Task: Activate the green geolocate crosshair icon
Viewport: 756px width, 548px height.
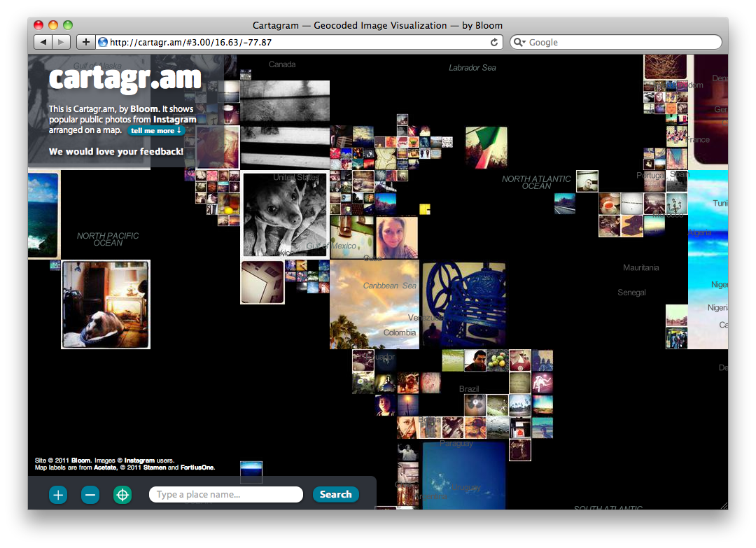Action: click(x=122, y=495)
